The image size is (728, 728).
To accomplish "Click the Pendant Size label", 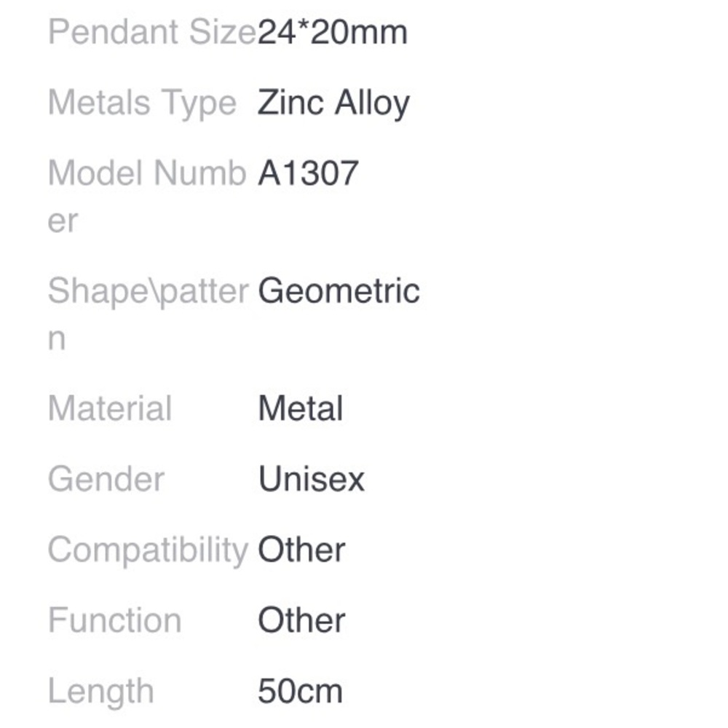I will tap(151, 33).
